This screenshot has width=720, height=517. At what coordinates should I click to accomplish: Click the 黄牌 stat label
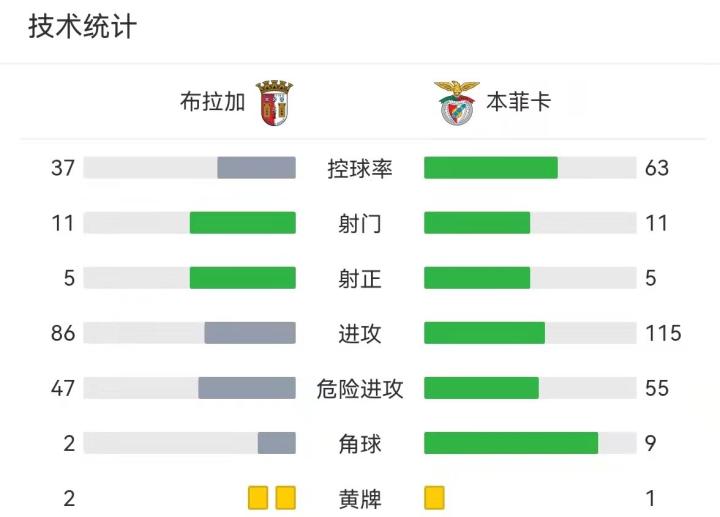pyautogui.click(x=360, y=497)
